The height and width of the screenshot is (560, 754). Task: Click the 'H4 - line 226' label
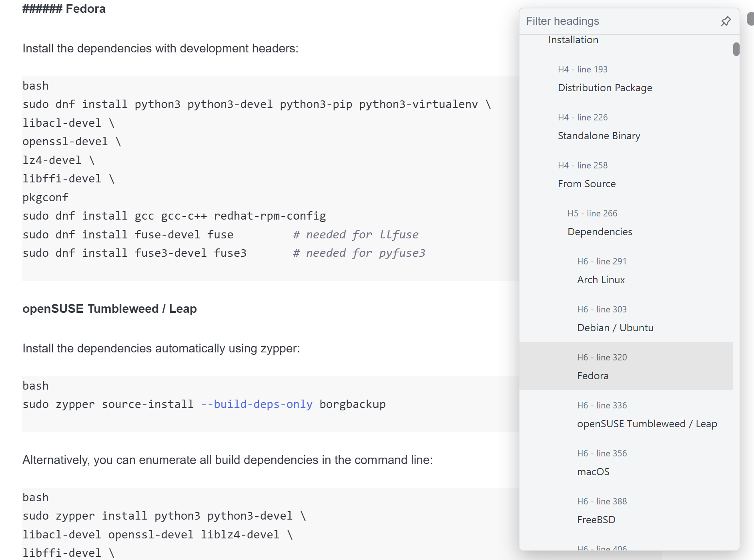coord(583,117)
